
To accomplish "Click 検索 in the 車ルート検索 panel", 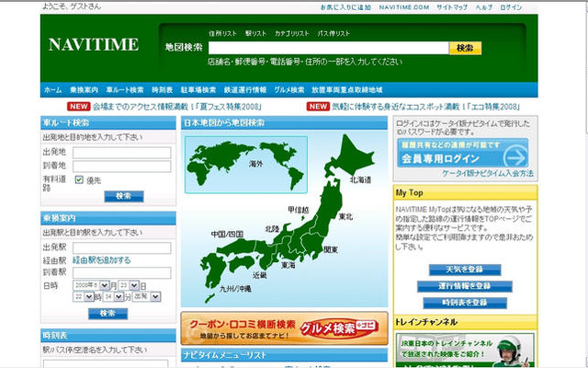I will (x=124, y=196).
